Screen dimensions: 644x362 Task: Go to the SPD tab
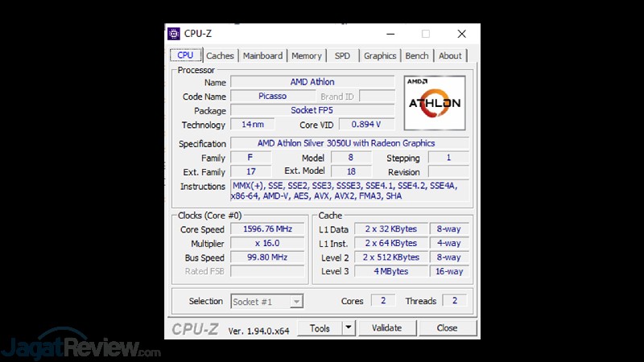pos(342,56)
